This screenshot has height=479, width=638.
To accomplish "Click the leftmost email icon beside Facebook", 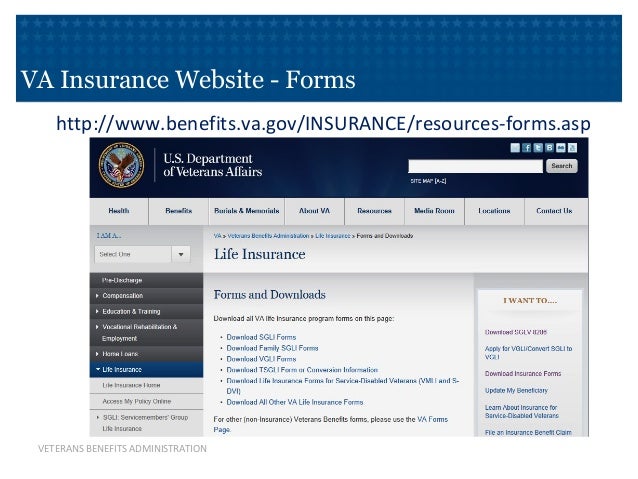I will [515, 148].
